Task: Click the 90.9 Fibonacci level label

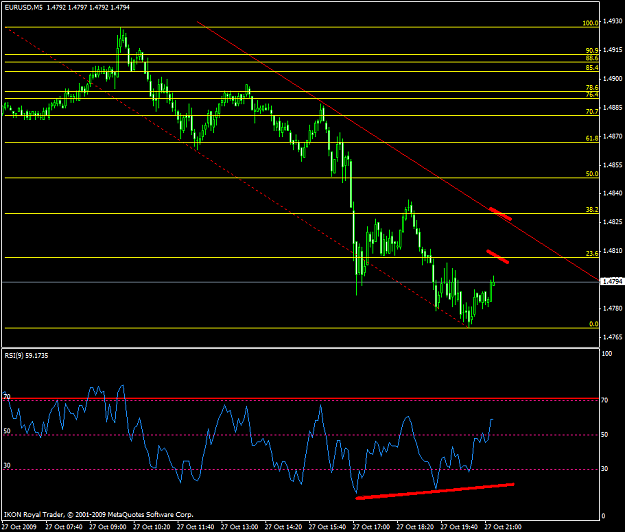Action: [x=592, y=51]
